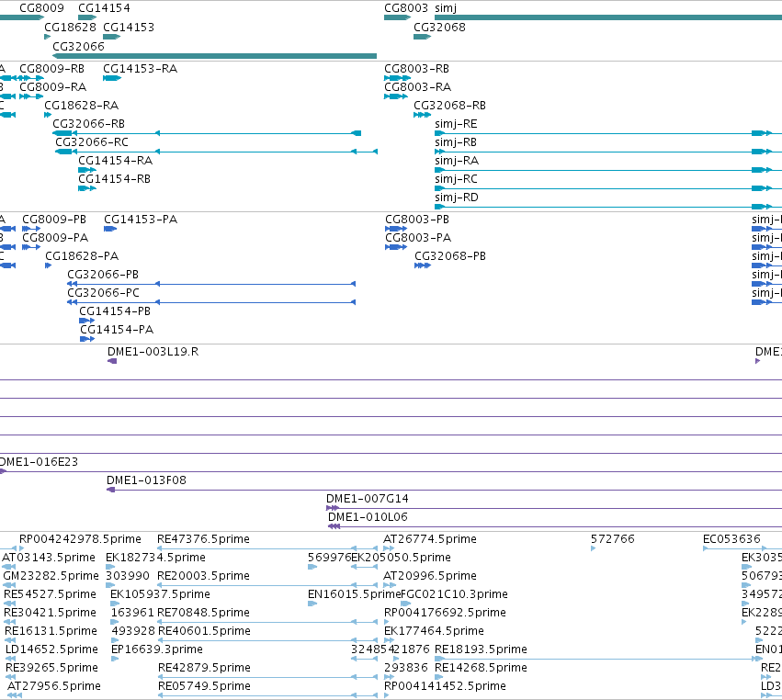Click EST EP16639.3prime
The image size is (782, 700).
[x=156, y=649]
